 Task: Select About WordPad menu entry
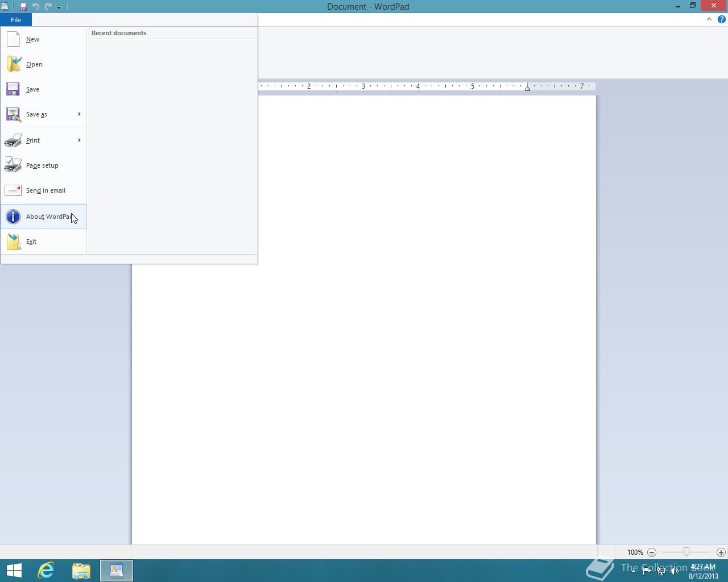tap(43, 217)
